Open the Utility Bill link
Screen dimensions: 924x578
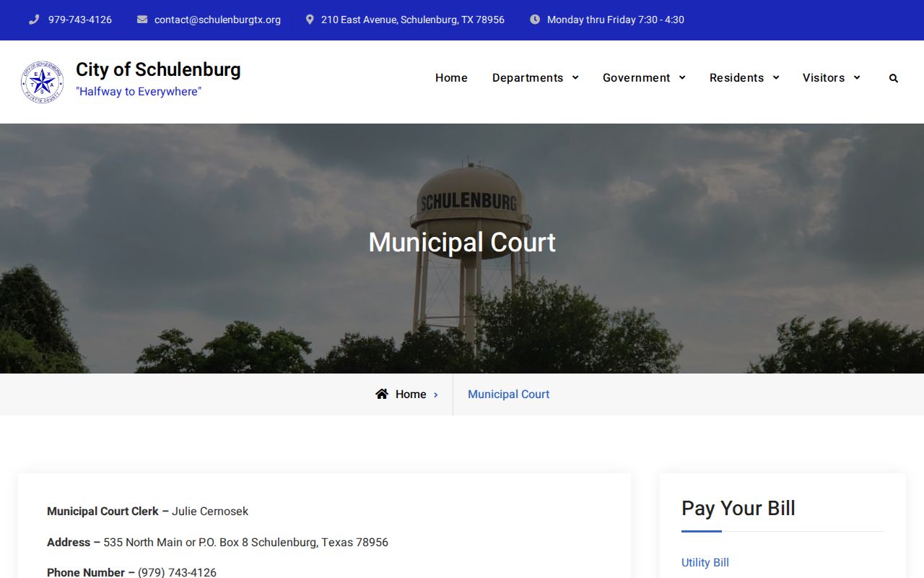(x=705, y=562)
